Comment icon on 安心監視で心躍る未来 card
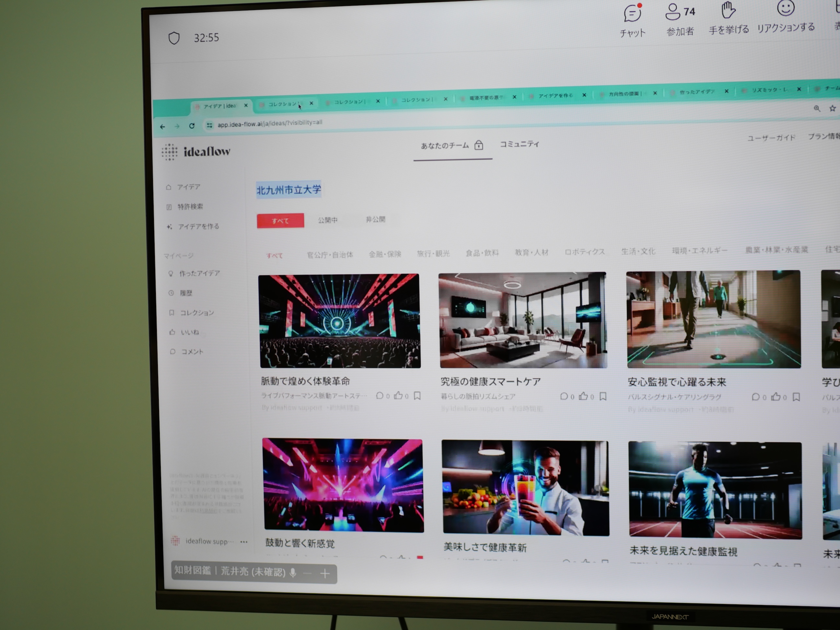This screenshot has height=630, width=840. (x=755, y=397)
